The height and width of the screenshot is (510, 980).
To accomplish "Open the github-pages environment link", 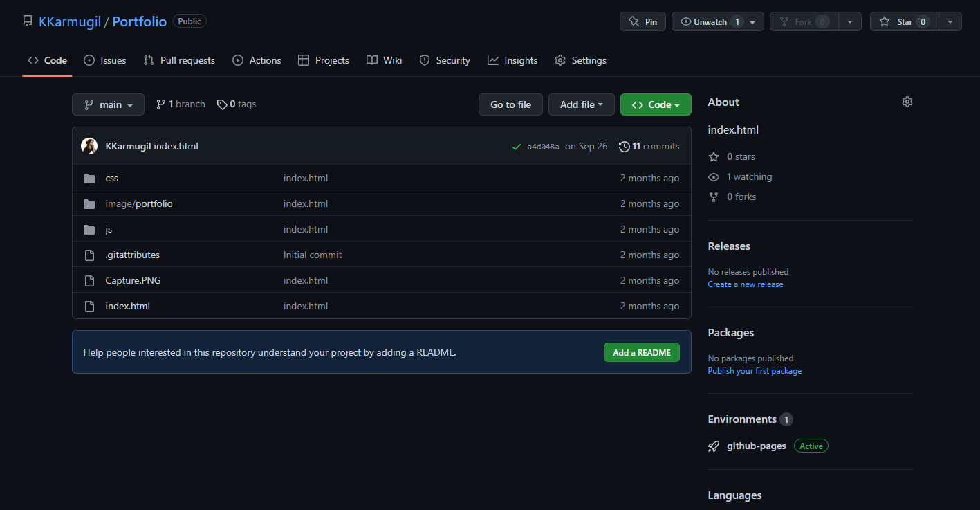I will click(x=757, y=446).
